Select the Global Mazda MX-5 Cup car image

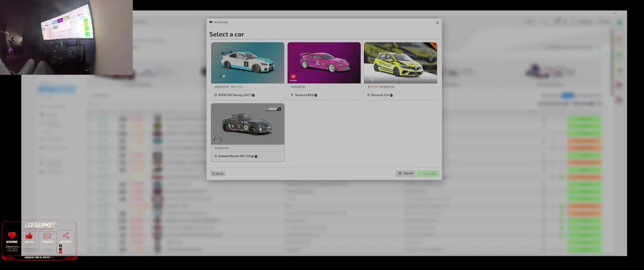click(247, 124)
